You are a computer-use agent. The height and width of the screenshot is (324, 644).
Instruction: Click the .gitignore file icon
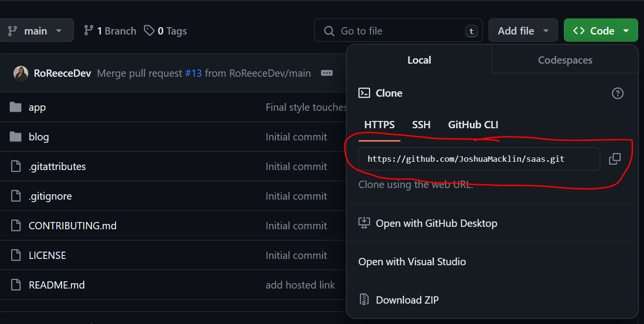pyautogui.click(x=16, y=196)
